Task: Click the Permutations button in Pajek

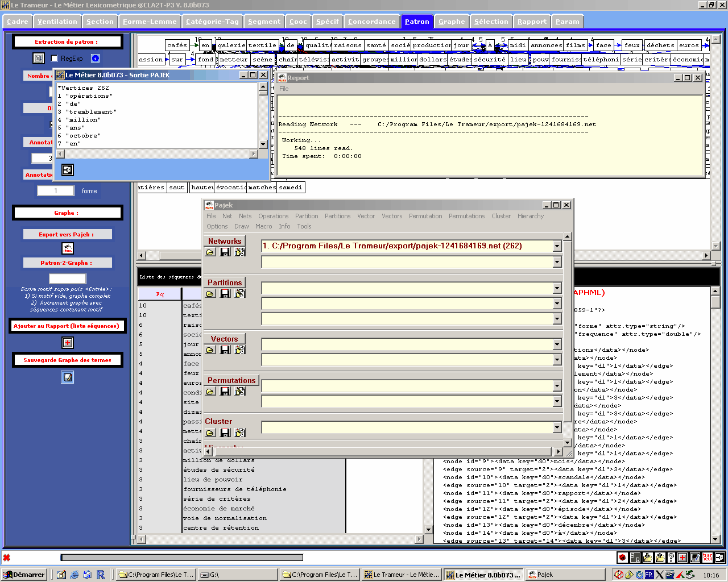Action: click(231, 380)
